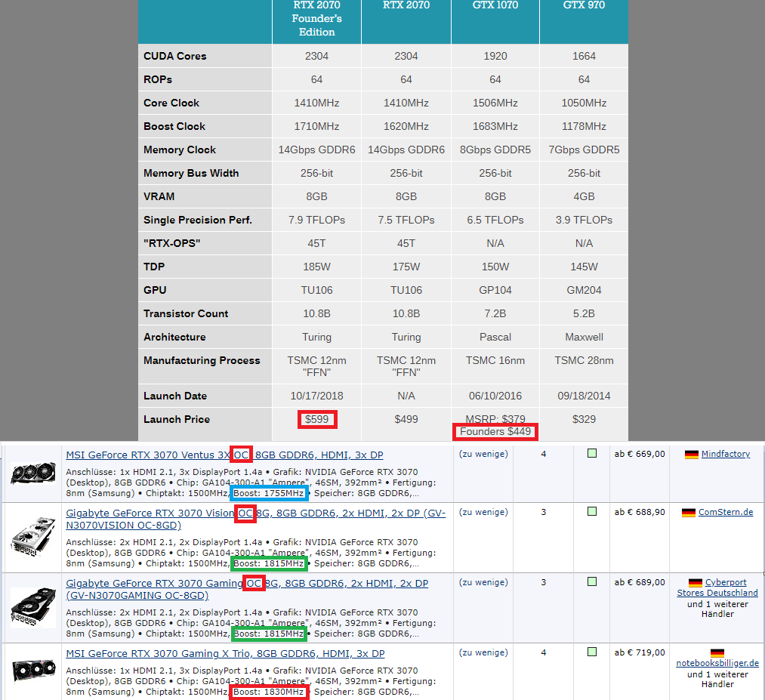Click the '$499' launch price cell

coord(406,419)
